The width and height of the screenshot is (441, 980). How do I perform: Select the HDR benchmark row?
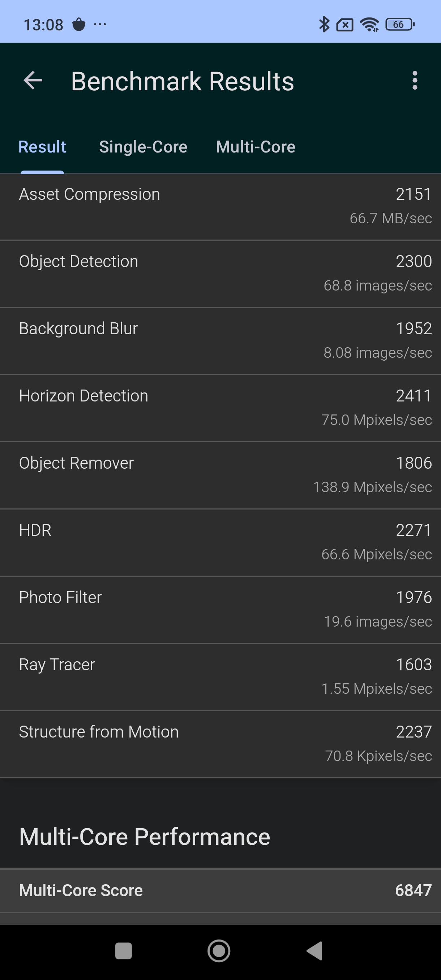pyautogui.click(x=220, y=543)
